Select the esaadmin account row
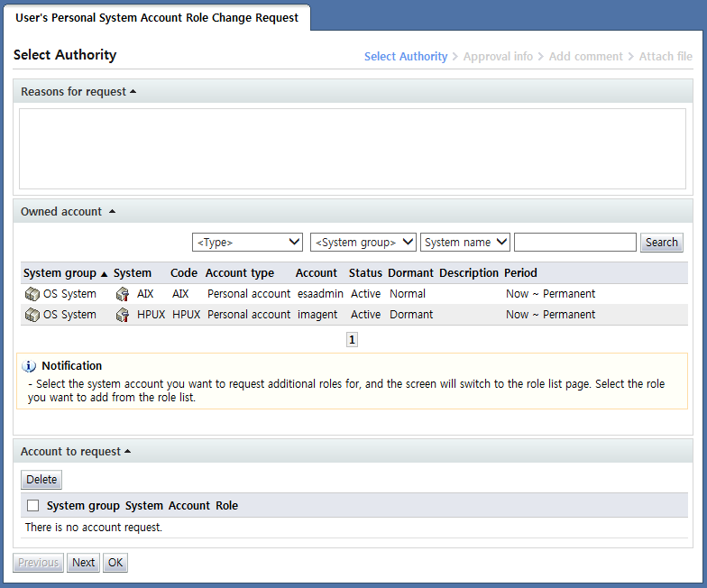Viewport: 707px width, 588px height. coord(320,294)
